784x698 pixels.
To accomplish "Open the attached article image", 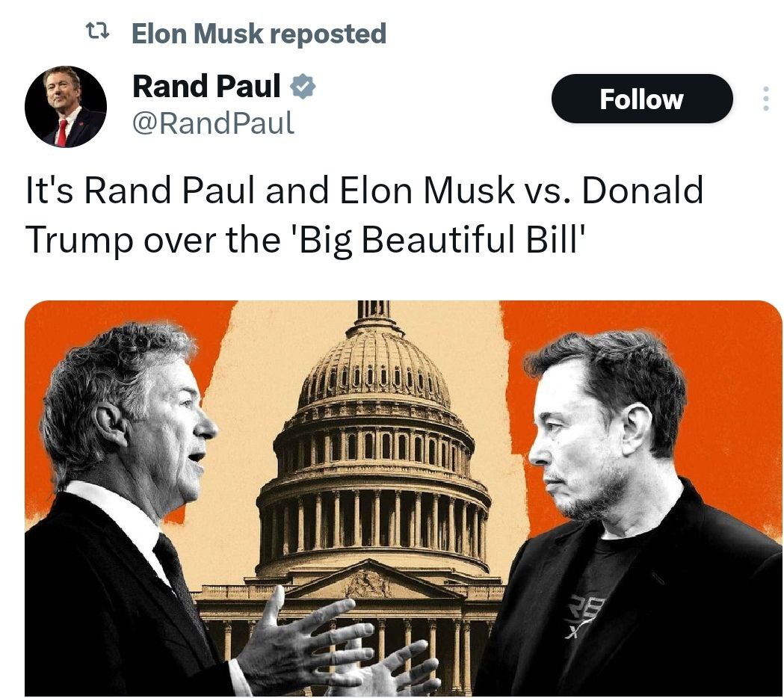I will (x=403, y=498).
